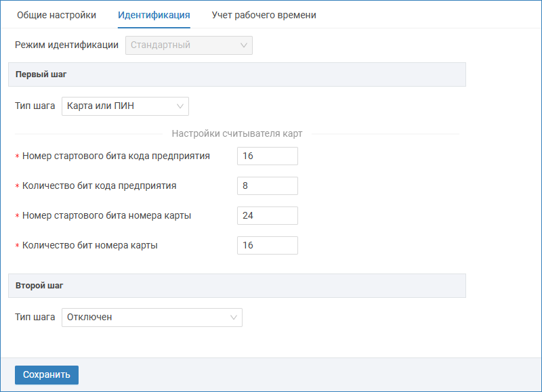Select the Идентификация tab
This screenshot has height=392, width=542.
tap(154, 15)
